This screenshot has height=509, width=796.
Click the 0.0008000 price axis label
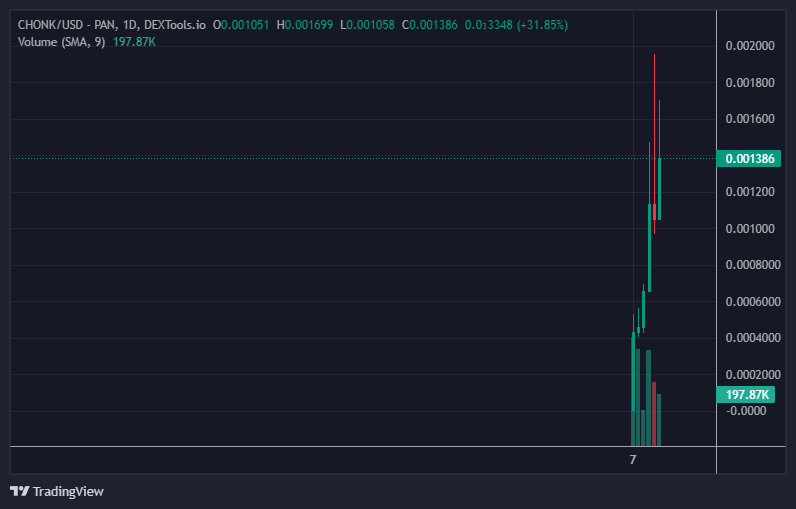753,265
